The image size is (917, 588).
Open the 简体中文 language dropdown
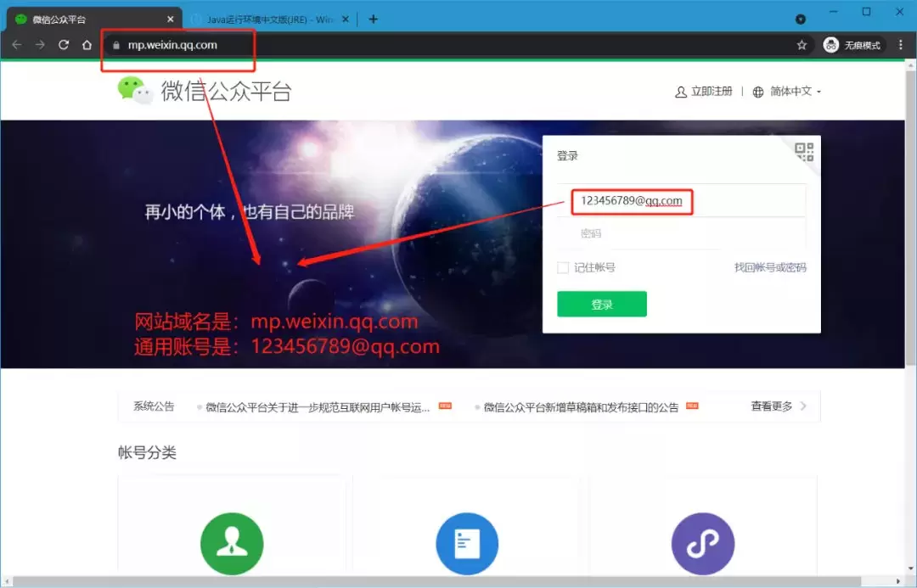796,91
